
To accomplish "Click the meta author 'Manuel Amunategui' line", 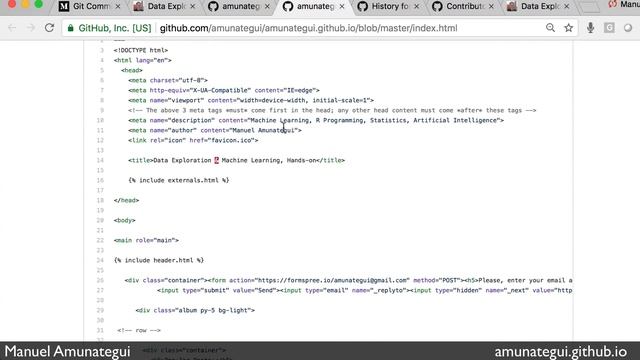I will coord(215,130).
